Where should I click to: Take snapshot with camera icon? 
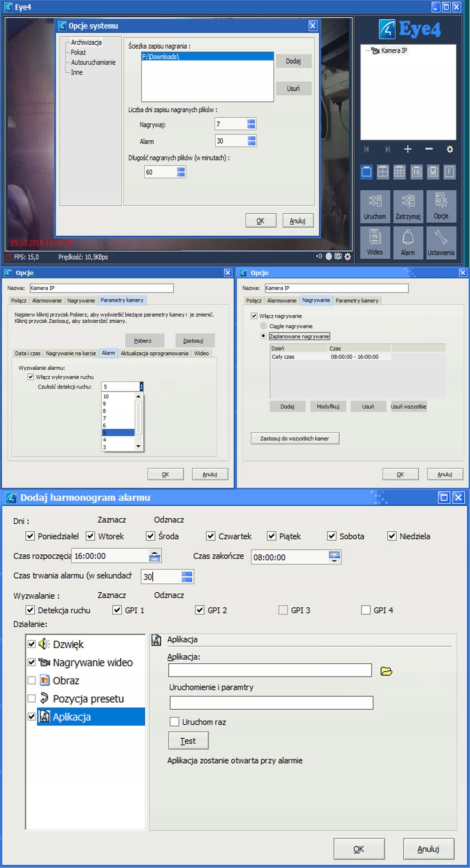(x=338, y=256)
